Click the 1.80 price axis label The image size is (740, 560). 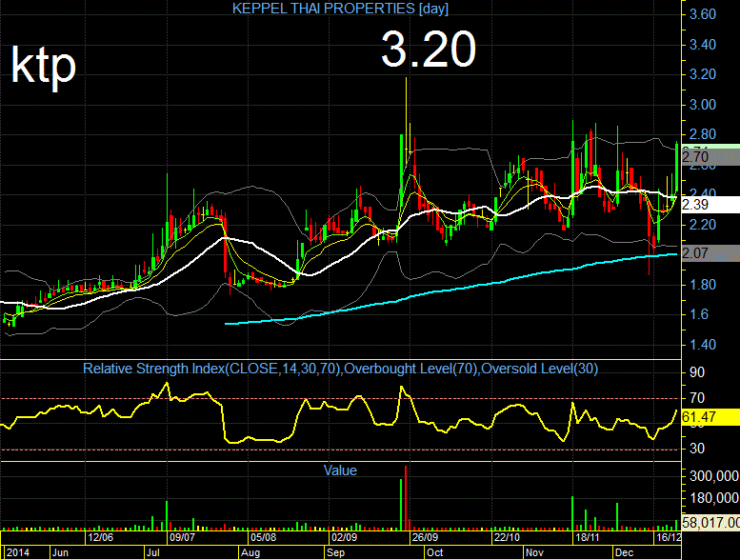point(703,285)
